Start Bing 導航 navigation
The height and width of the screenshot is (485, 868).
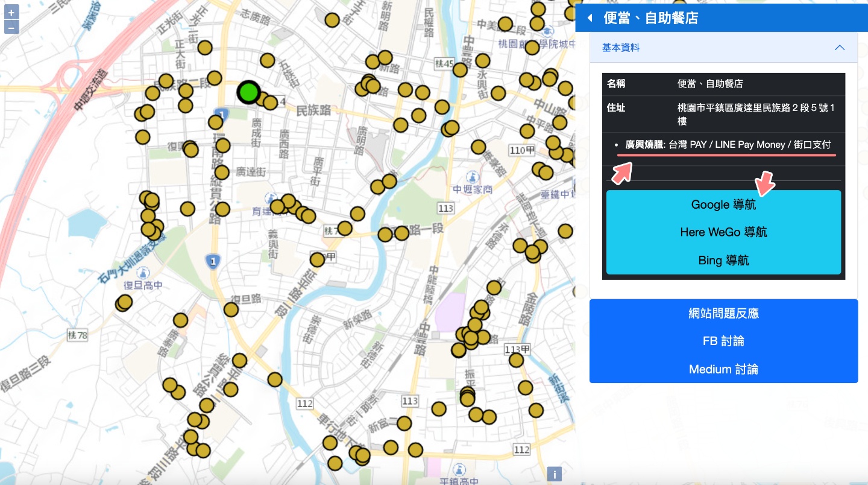point(723,260)
